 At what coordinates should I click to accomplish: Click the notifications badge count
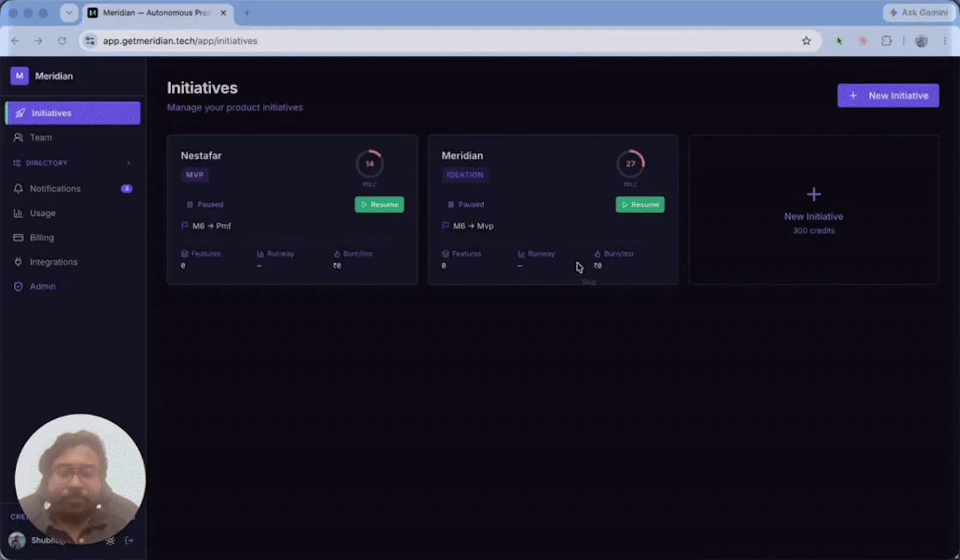pyautogui.click(x=127, y=188)
